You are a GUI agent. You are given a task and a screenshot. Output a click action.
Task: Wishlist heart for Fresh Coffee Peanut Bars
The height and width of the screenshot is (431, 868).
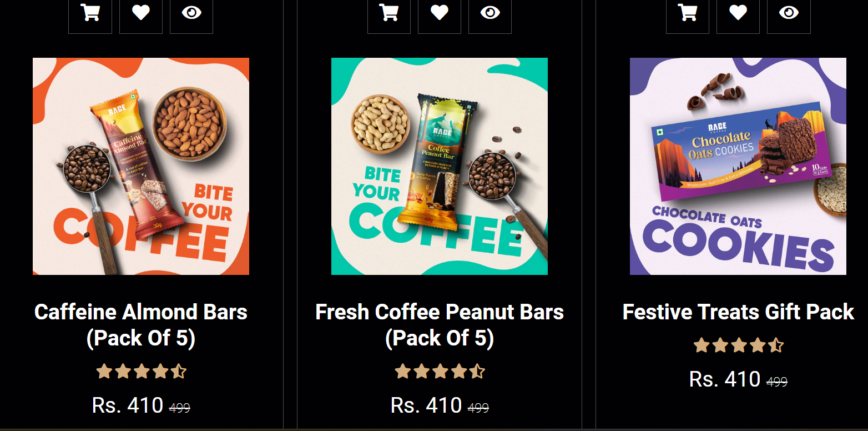(440, 13)
